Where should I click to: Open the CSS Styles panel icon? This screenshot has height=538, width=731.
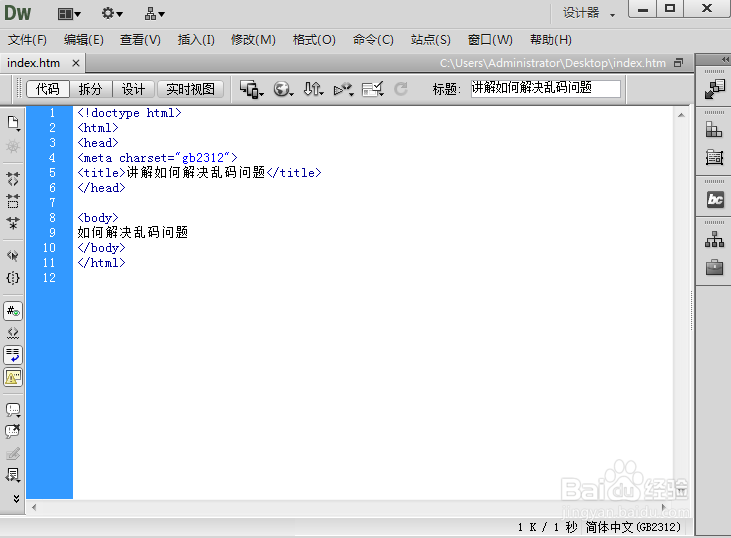coord(714,130)
